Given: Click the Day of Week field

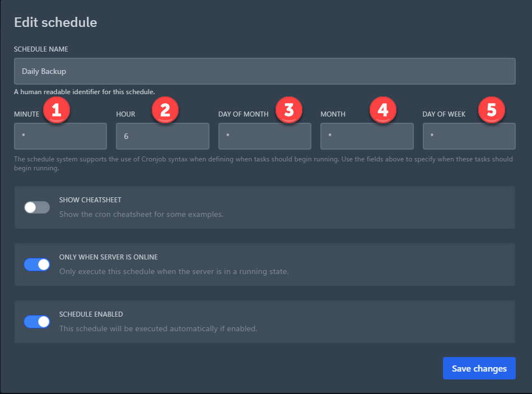Looking at the screenshot, I should [x=469, y=136].
